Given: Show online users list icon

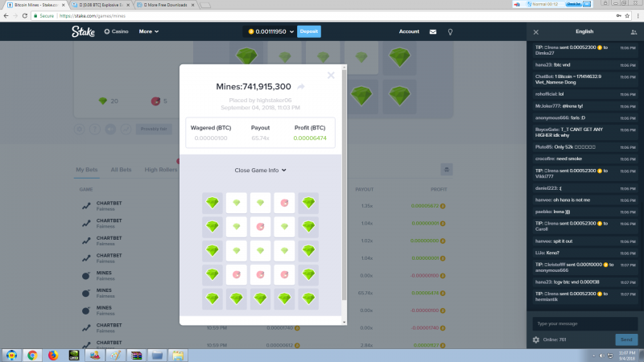Looking at the screenshot, I should [x=634, y=32].
